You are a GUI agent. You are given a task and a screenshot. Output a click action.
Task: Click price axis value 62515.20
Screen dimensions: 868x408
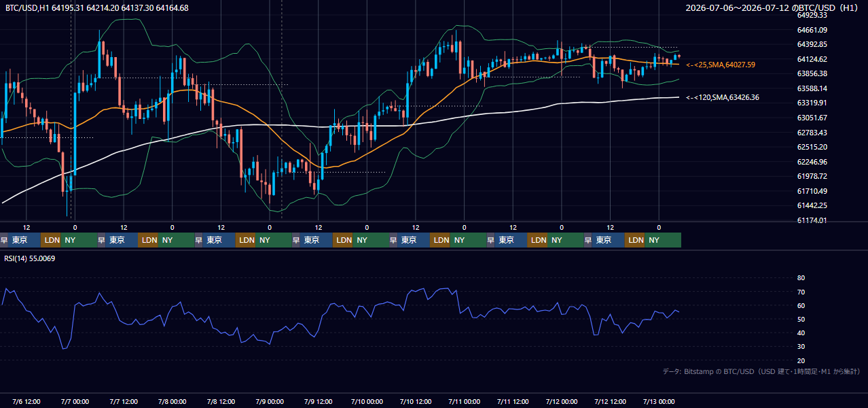[x=812, y=147]
